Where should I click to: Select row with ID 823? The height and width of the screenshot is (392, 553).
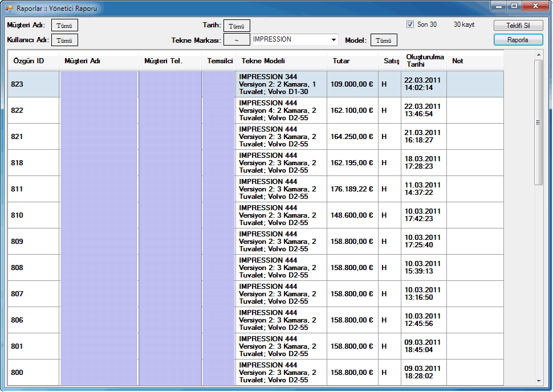click(256, 84)
